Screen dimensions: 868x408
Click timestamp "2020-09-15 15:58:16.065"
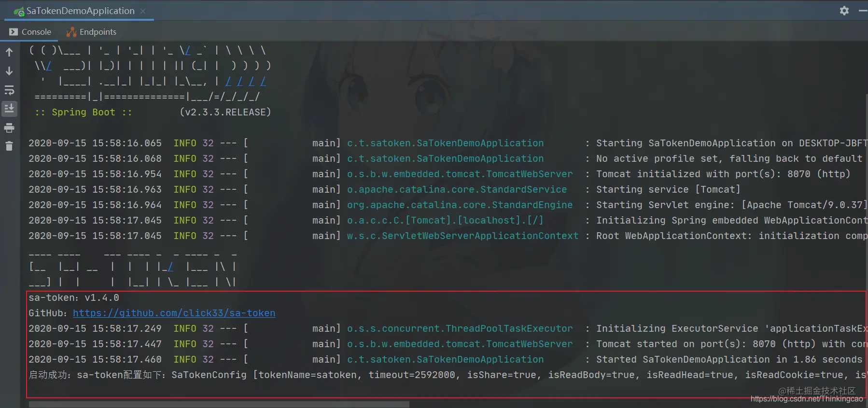[x=95, y=143]
